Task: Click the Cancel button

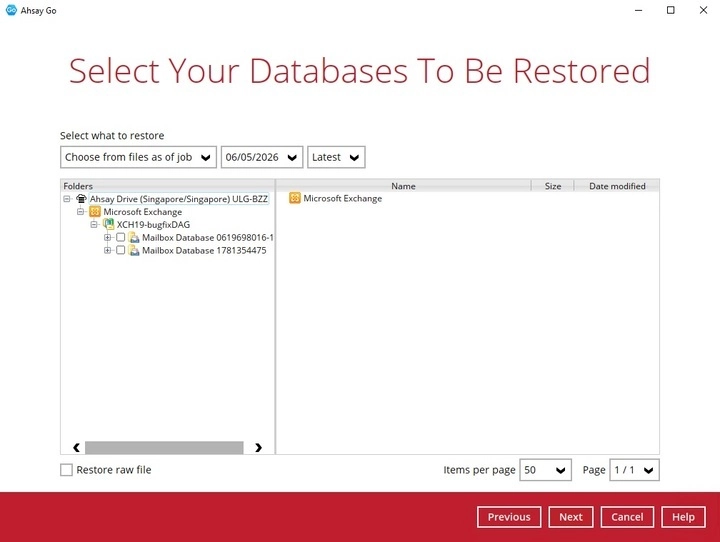Action: (x=627, y=517)
